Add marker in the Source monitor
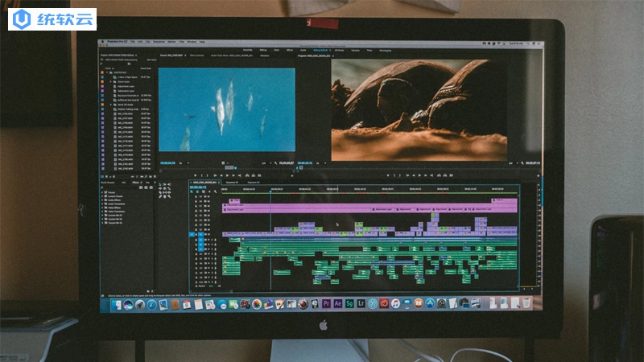The width and height of the screenshot is (644, 362). pos(195,175)
